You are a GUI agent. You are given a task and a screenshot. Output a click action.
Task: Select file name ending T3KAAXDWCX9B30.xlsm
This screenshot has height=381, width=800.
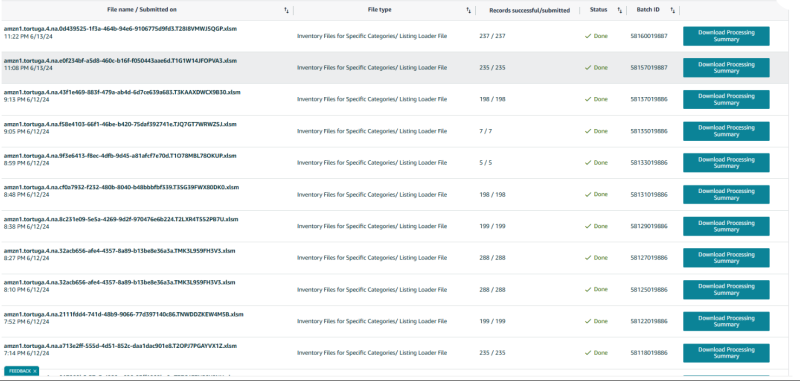coord(122,92)
